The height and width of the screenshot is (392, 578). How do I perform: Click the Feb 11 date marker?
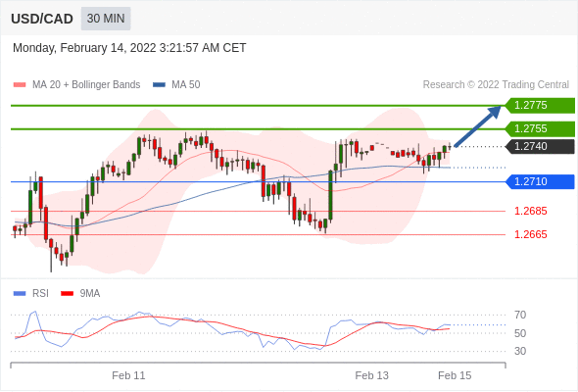click(128, 375)
